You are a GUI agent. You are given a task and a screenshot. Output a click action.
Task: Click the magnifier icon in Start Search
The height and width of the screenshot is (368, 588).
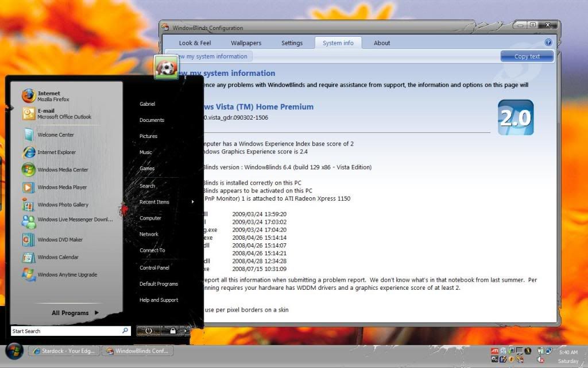click(x=125, y=331)
